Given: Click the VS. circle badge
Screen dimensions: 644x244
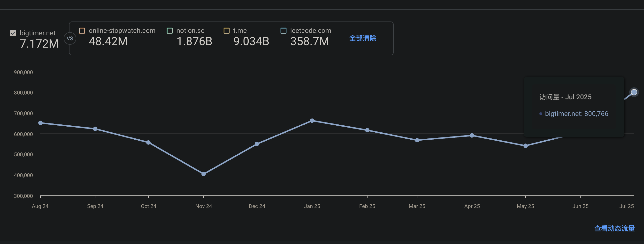Looking at the screenshot, I should click(70, 38).
